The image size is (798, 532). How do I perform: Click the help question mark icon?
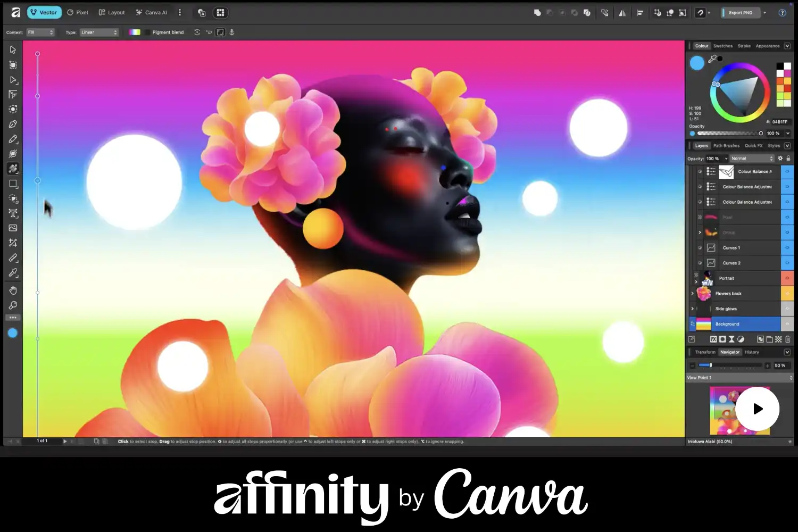tap(782, 13)
